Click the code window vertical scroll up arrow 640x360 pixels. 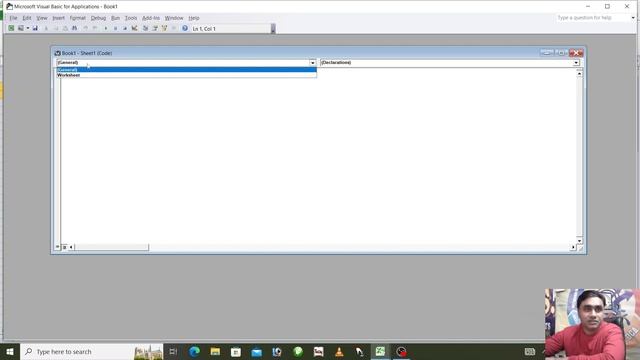[579, 73]
